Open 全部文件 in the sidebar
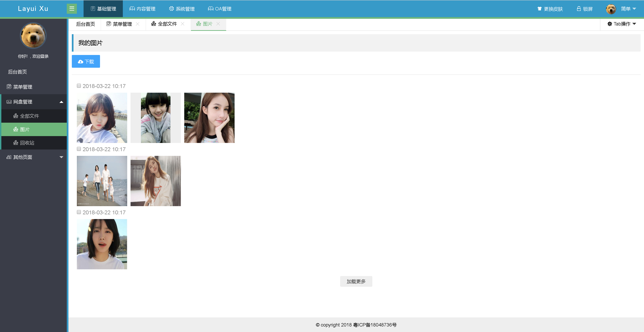The height and width of the screenshot is (332, 644). [x=34, y=116]
